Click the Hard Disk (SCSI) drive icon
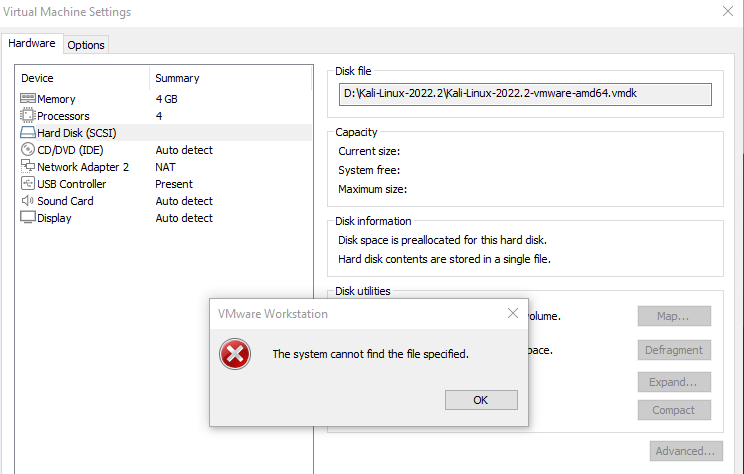Image resolution: width=744 pixels, height=474 pixels. 28,132
